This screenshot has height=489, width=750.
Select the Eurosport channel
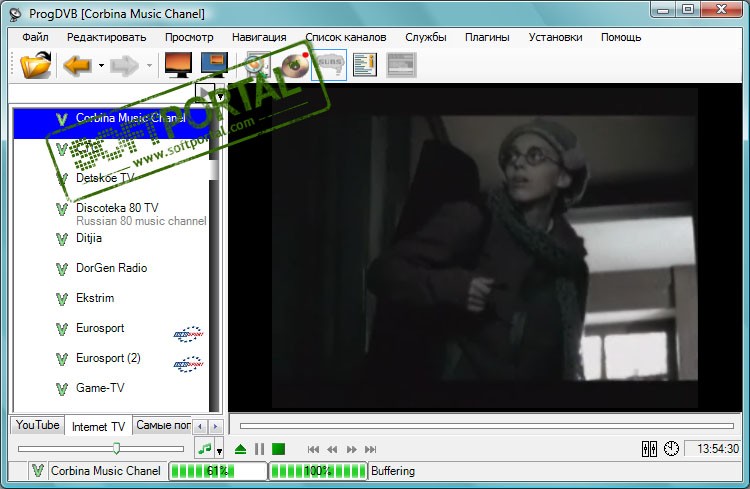click(100, 328)
